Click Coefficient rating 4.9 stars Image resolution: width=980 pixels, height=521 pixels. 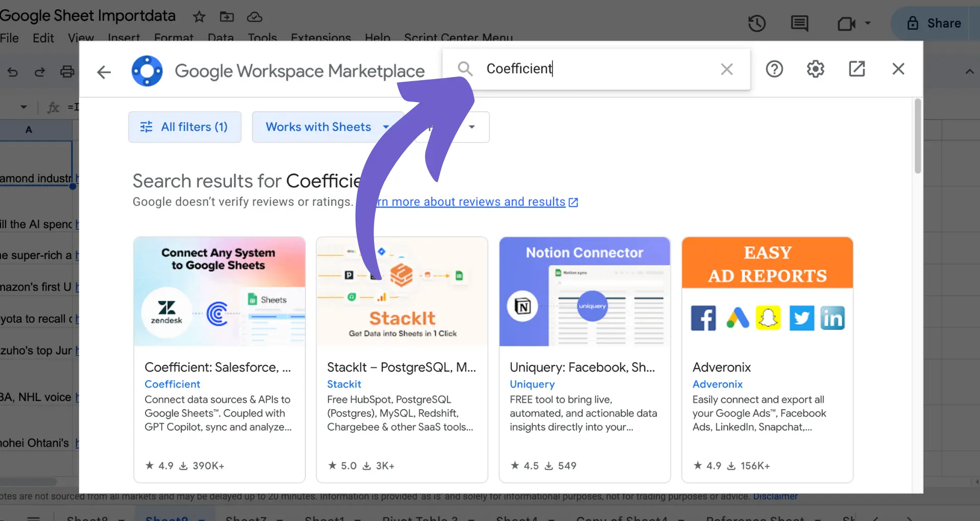(159, 466)
